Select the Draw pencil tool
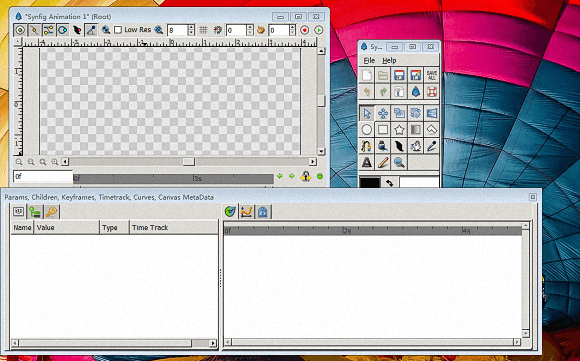The image size is (580, 361). [x=383, y=162]
